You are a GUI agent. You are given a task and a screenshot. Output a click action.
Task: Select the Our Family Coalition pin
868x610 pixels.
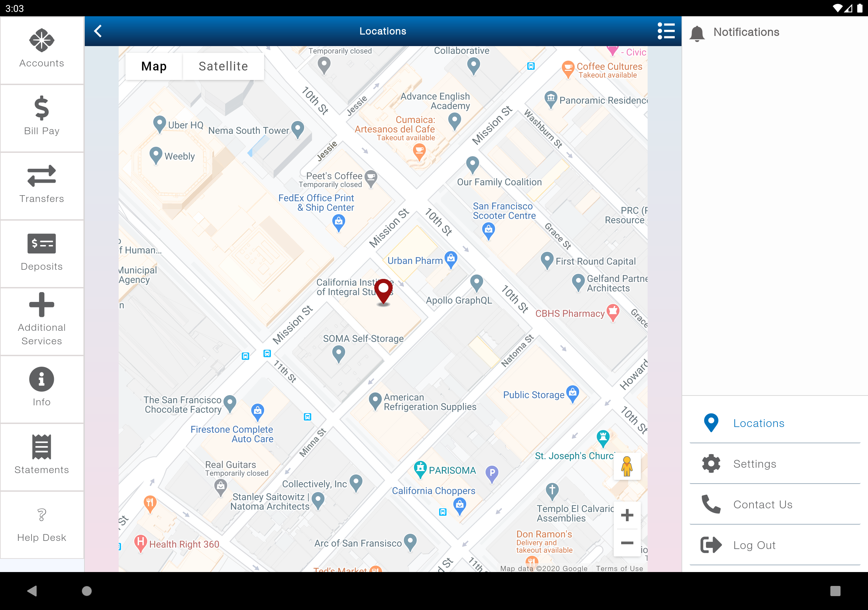point(473,165)
